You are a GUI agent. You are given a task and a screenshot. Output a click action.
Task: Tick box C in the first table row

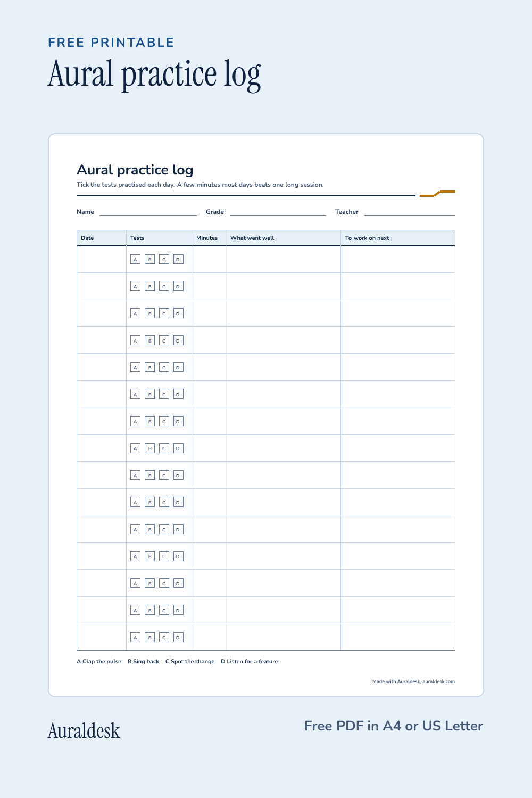tap(164, 260)
